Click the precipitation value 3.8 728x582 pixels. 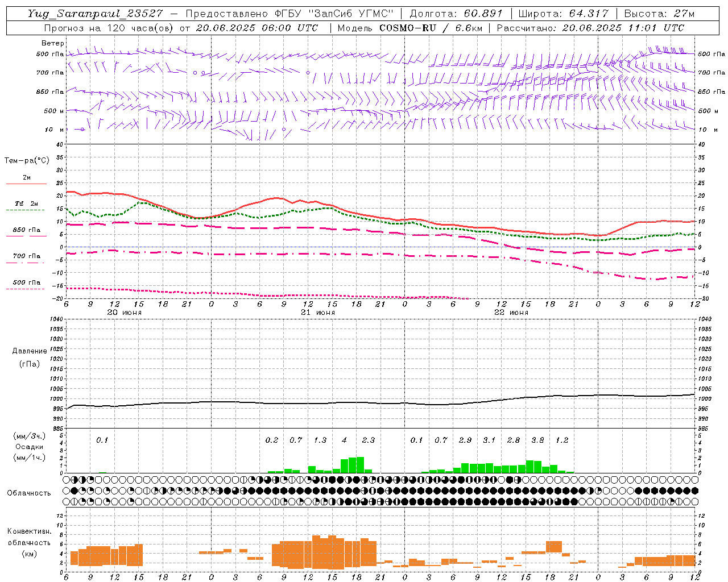tap(537, 440)
